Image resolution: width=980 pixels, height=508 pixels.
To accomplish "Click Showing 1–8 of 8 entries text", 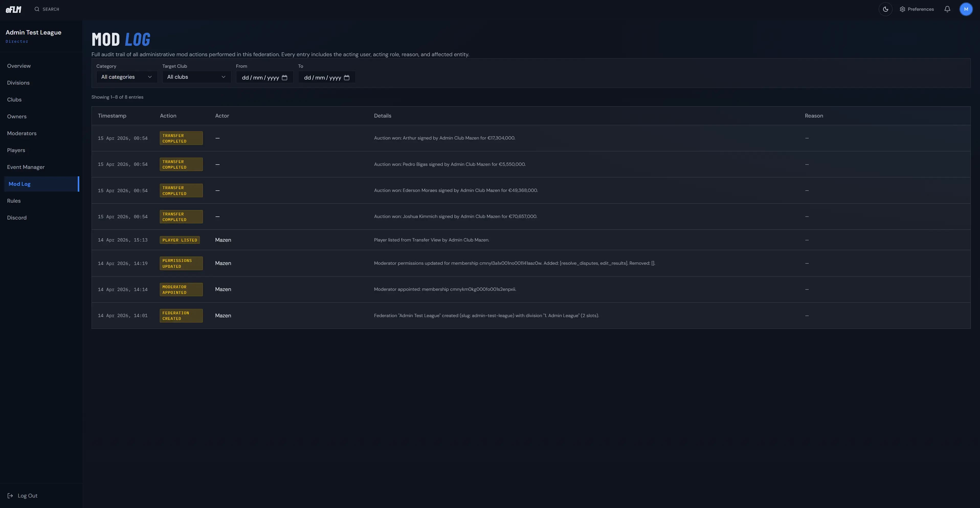I will pyautogui.click(x=117, y=97).
